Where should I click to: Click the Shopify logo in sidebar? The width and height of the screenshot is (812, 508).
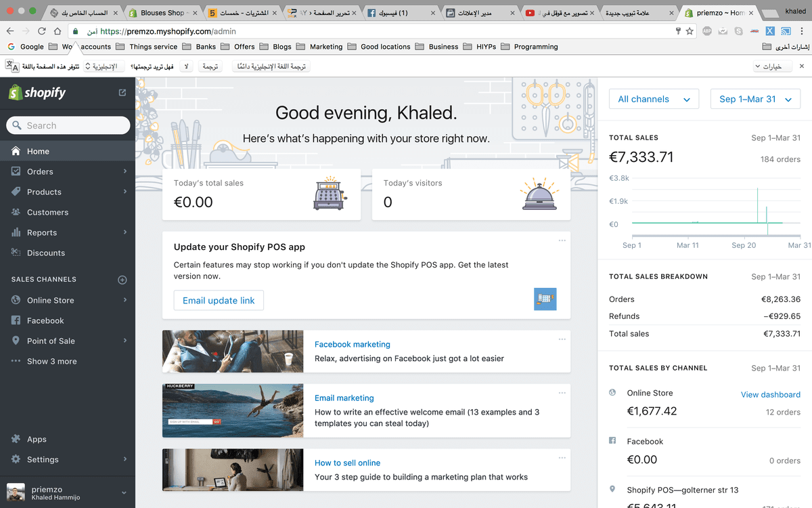pos(37,93)
